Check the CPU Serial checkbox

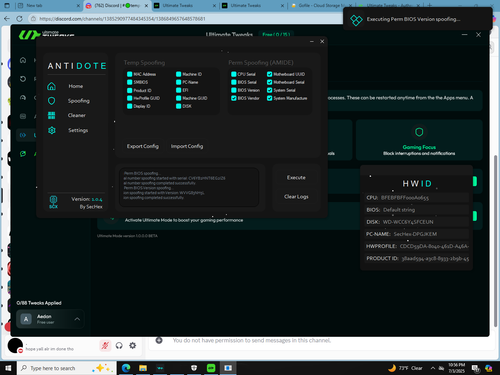pos(234,74)
